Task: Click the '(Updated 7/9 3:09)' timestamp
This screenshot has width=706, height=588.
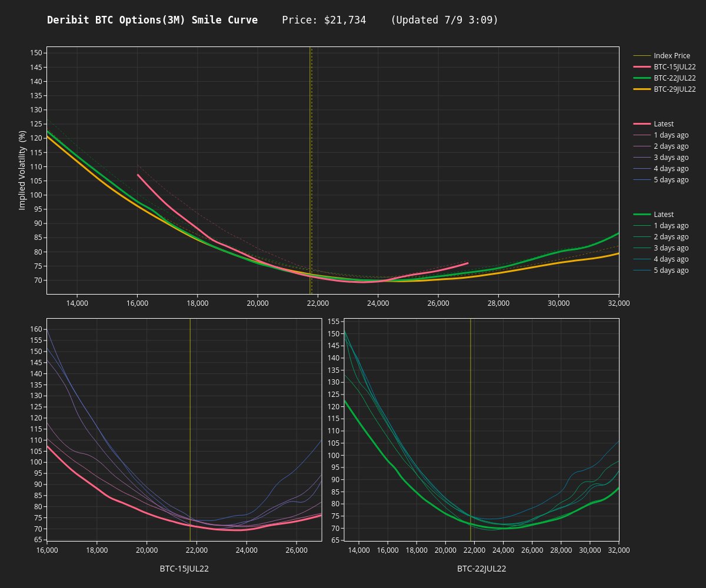Action: [x=444, y=20]
